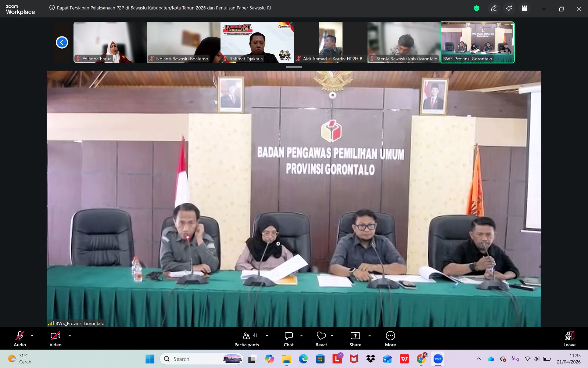The height and width of the screenshot is (368, 588).
Task: Expand chat options arrow
Action: click(301, 336)
